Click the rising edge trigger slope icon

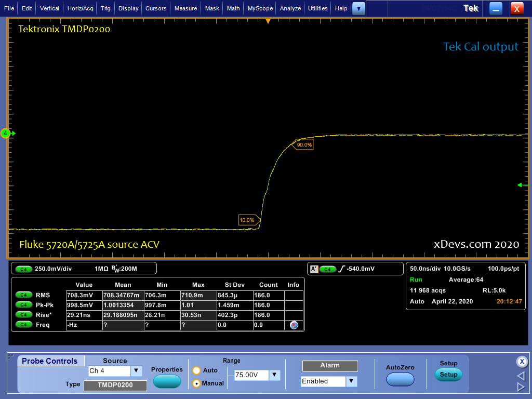(341, 269)
